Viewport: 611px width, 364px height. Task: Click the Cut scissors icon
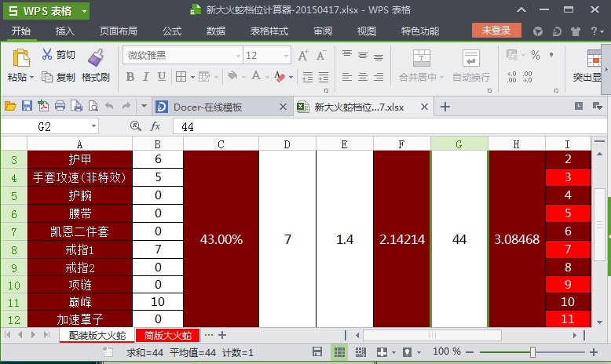click(47, 54)
